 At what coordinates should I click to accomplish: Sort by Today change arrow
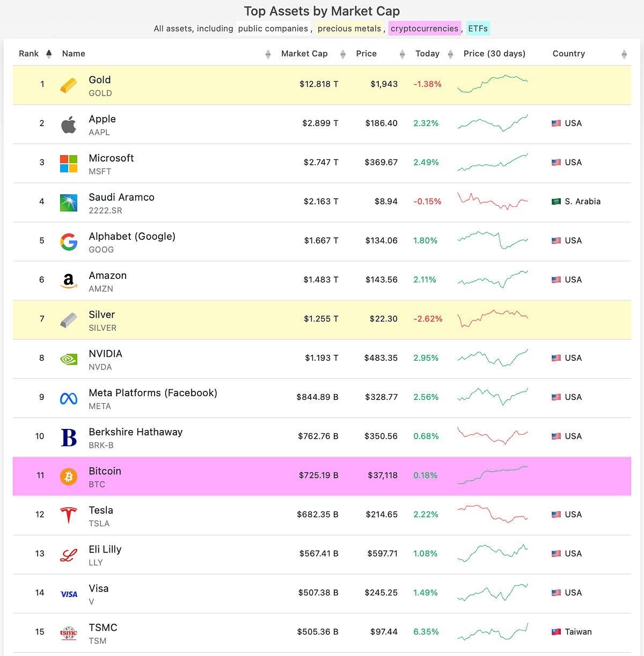pyautogui.click(x=450, y=54)
